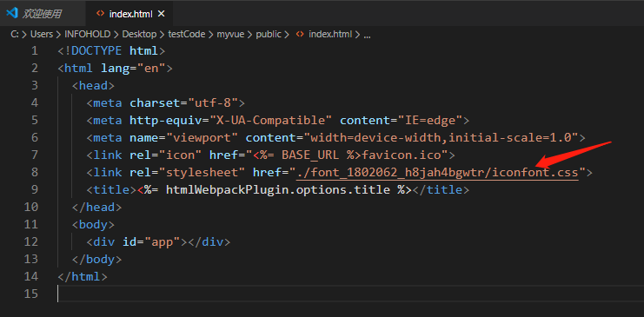Follow the iconfont.css stylesheet link path
This screenshot has width=644, height=317.
click(437, 173)
